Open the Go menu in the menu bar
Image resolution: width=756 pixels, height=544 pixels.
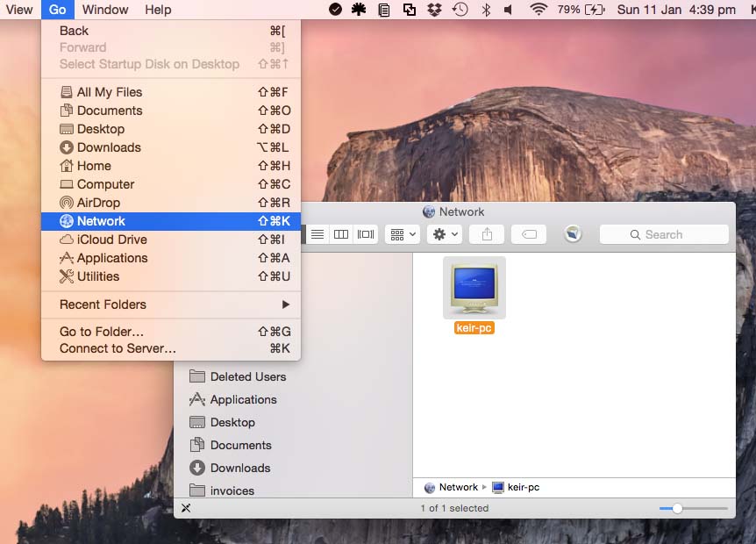tap(57, 10)
